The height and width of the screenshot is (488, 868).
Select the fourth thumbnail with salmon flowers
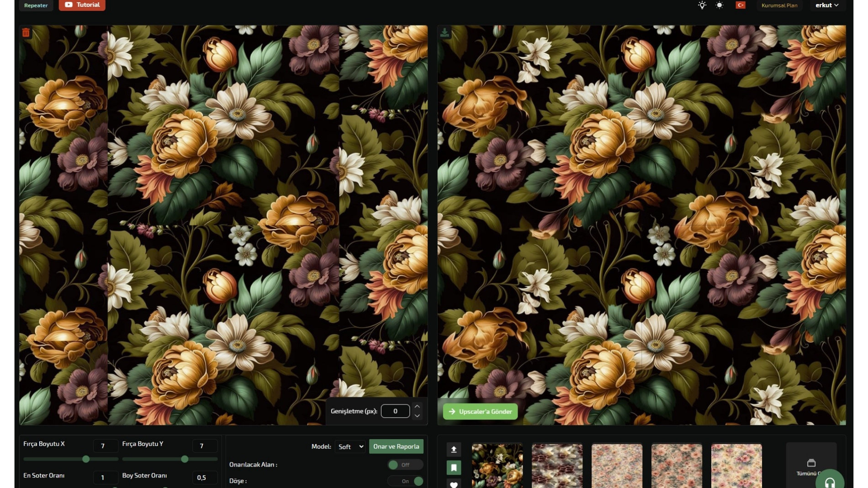[677, 466]
